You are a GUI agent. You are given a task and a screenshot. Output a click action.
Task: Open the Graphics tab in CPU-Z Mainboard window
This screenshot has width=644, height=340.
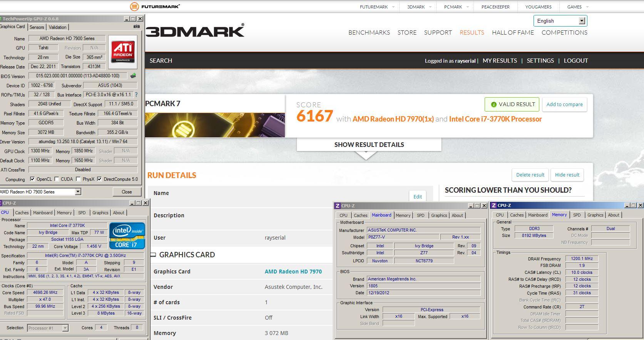[x=439, y=215]
